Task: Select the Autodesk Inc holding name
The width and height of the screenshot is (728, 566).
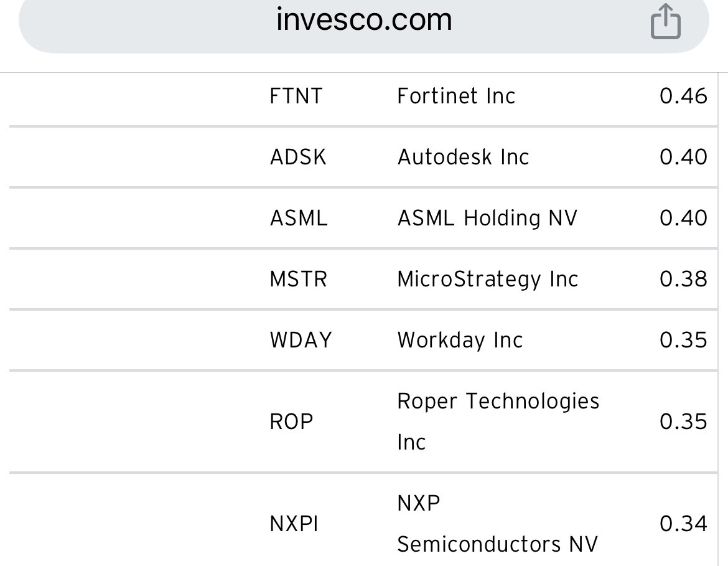Action: coord(463,157)
